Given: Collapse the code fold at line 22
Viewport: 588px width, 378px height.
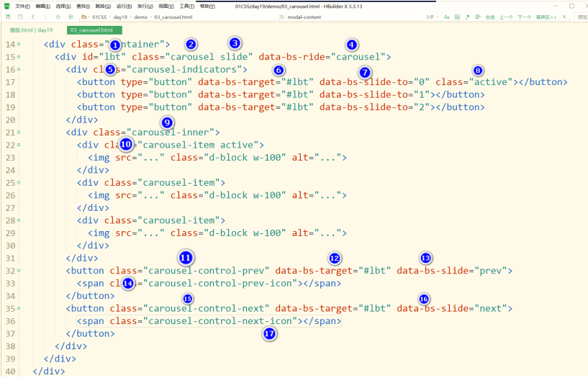Looking at the screenshot, I should 19,145.
